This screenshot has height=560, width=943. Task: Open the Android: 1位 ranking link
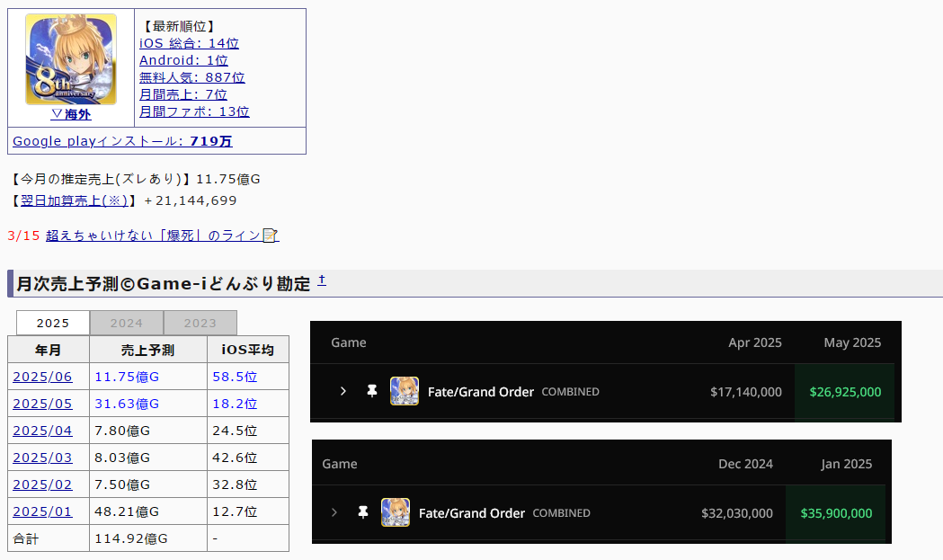[183, 60]
